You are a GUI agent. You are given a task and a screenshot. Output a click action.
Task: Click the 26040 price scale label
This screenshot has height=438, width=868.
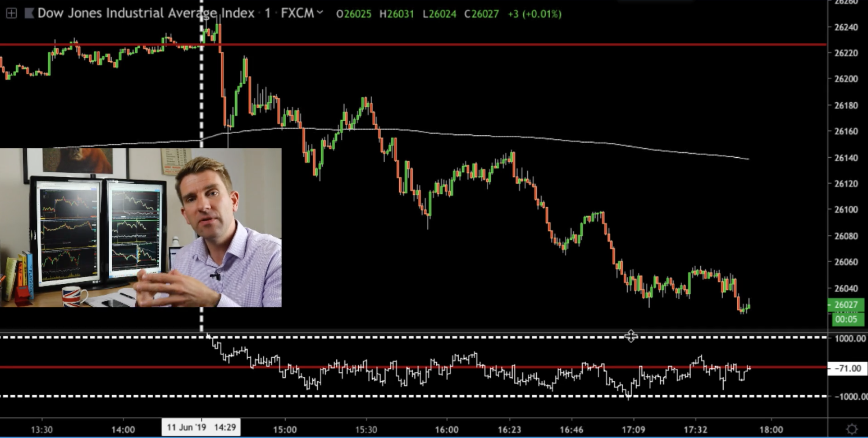point(846,289)
